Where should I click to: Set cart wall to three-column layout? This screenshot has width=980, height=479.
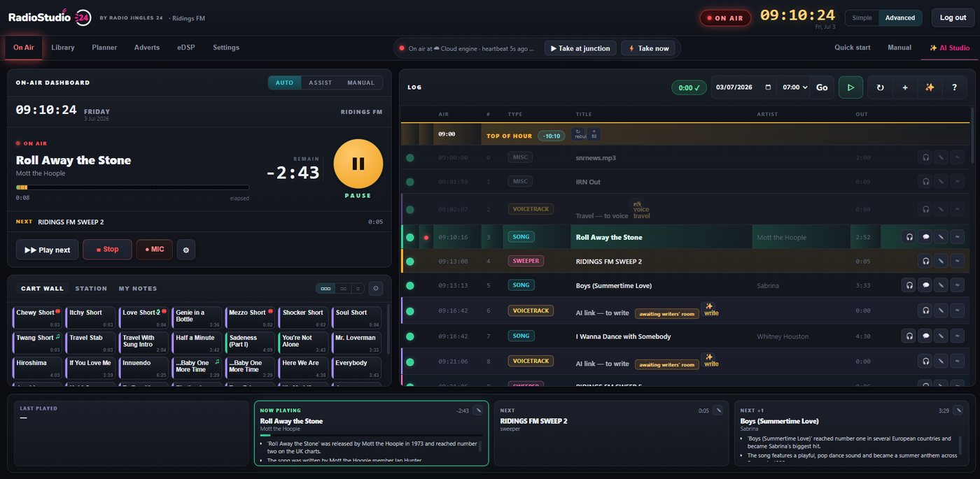click(x=325, y=288)
